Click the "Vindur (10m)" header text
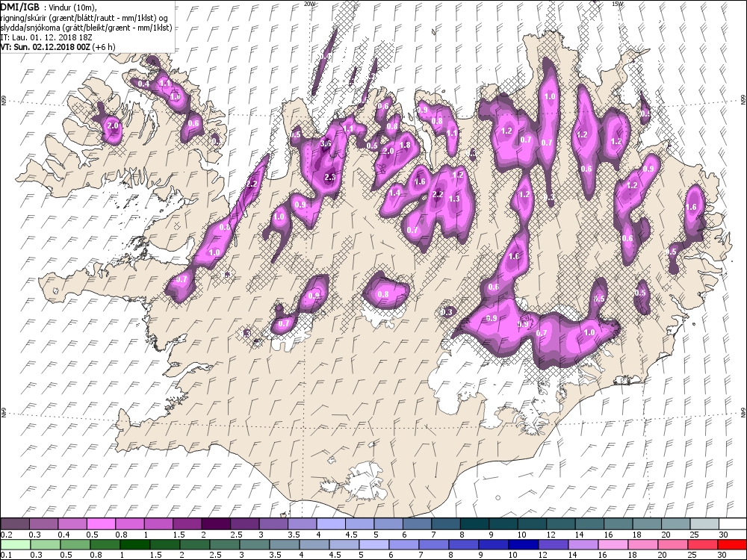The height and width of the screenshot is (560, 747). click(73, 7)
